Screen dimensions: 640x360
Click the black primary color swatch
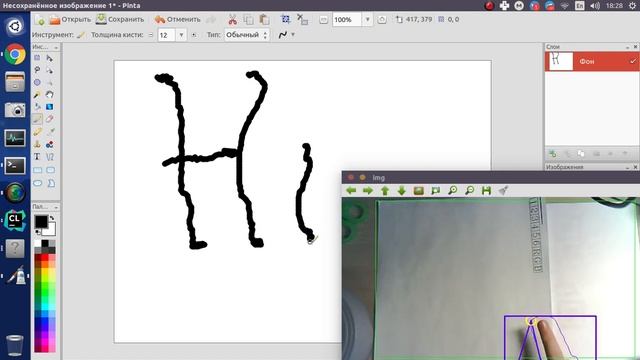tap(40, 221)
